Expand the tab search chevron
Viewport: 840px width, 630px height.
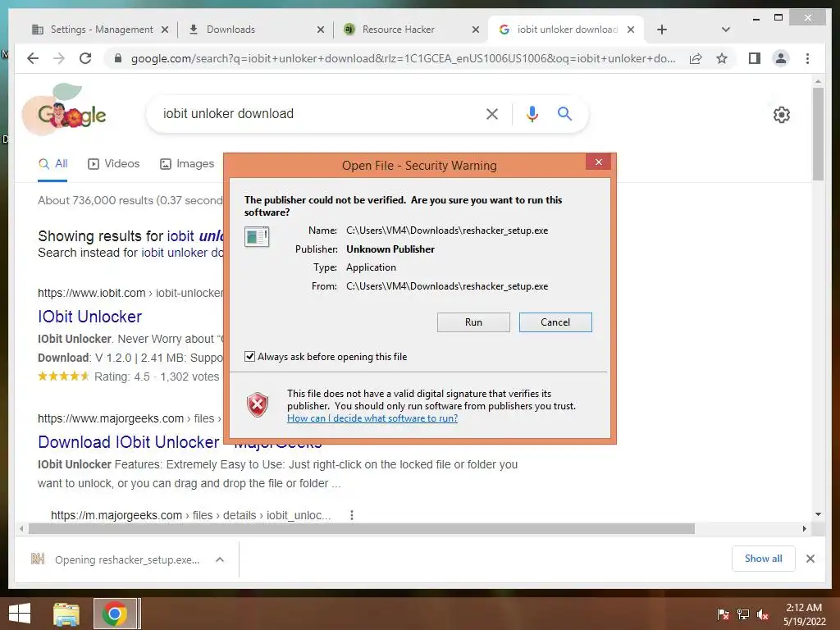point(725,30)
